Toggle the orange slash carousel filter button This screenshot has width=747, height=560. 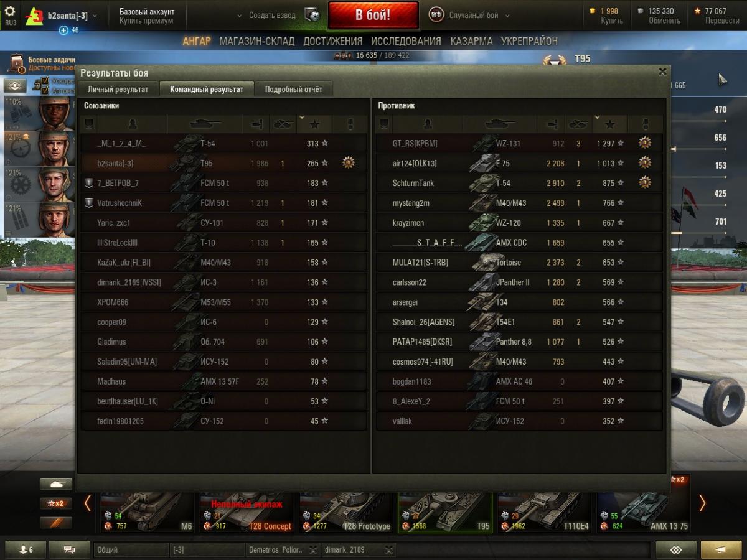click(x=56, y=523)
